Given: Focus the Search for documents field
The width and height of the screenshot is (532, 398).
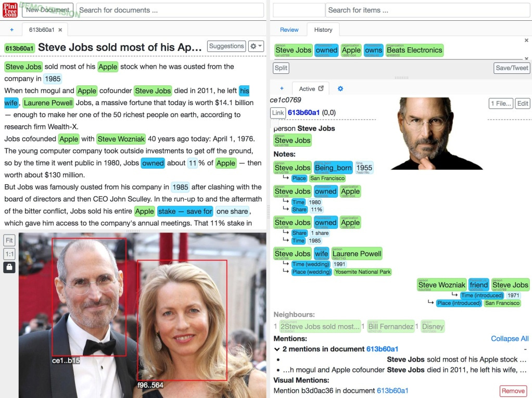Looking at the screenshot, I should tap(170, 10).
